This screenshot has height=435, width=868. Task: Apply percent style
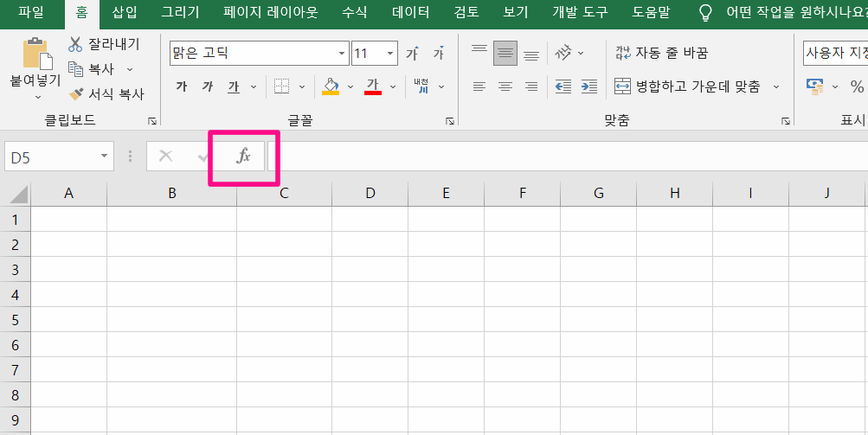click(857, 86)
